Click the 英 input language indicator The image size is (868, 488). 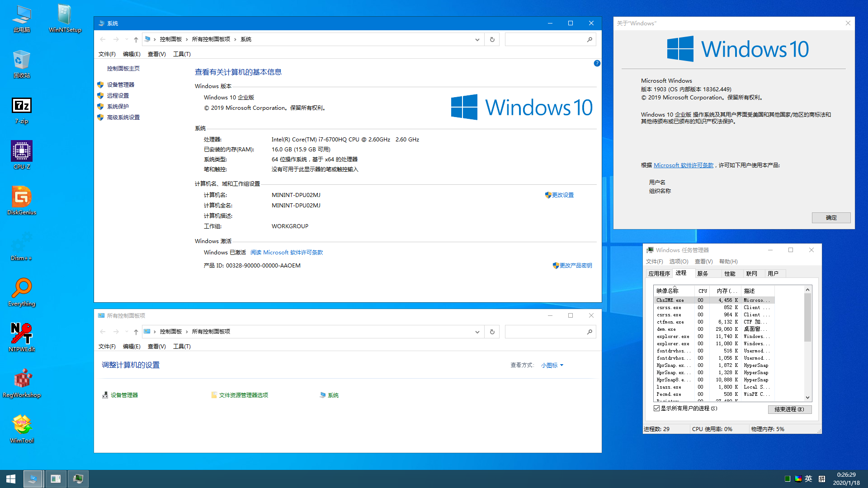[x=809, y=479]
